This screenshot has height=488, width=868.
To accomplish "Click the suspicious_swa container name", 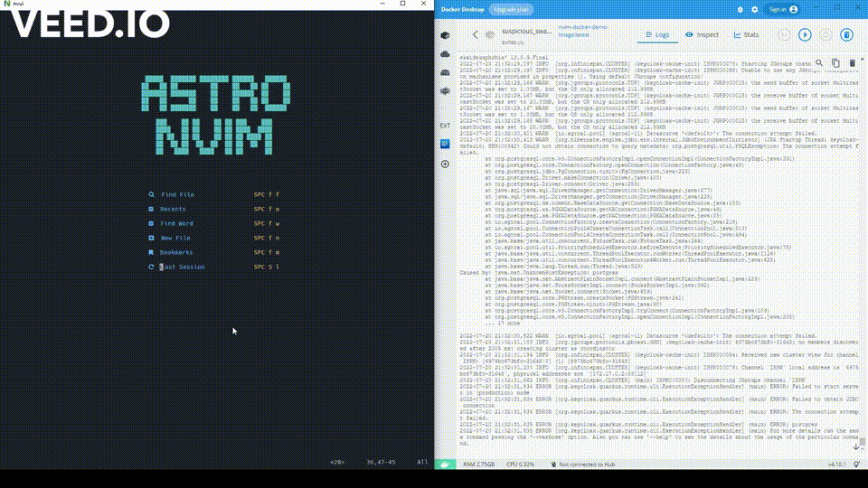I will [526, 31].
